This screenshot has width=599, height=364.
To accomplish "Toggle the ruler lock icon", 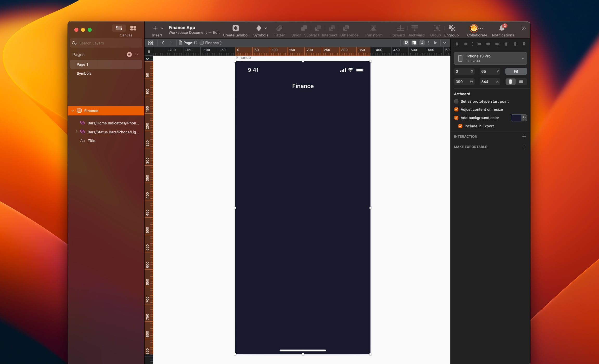I will point(149,51).
